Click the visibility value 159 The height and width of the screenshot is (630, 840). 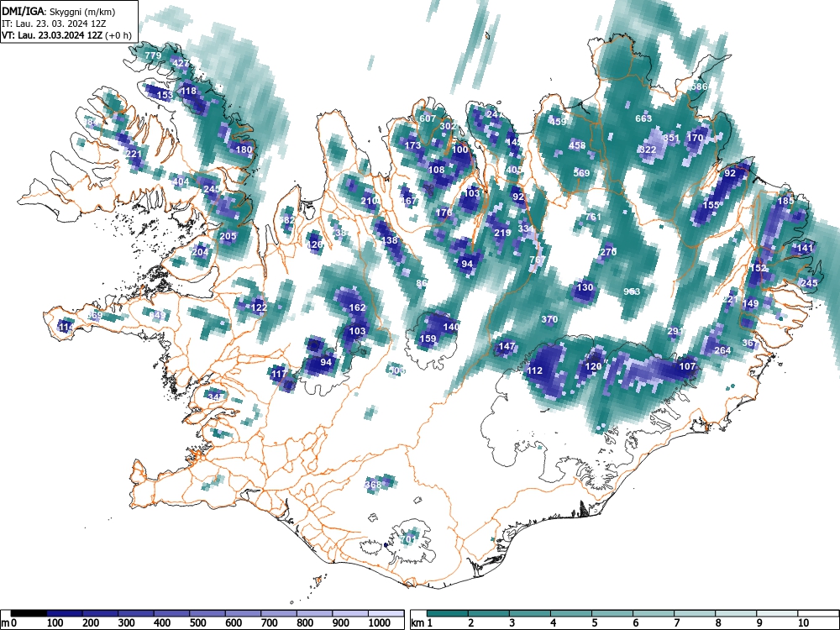coord(428,339)
